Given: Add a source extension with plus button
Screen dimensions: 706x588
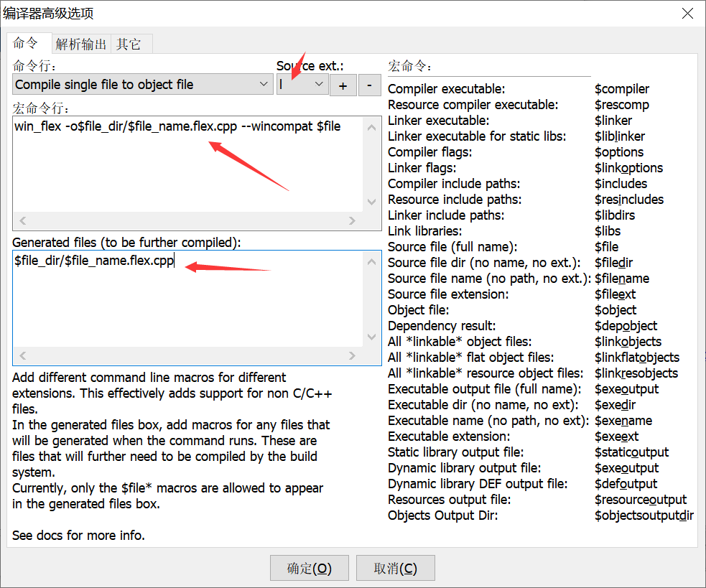Looking at the screenshot, I should [x=343, y=85].
